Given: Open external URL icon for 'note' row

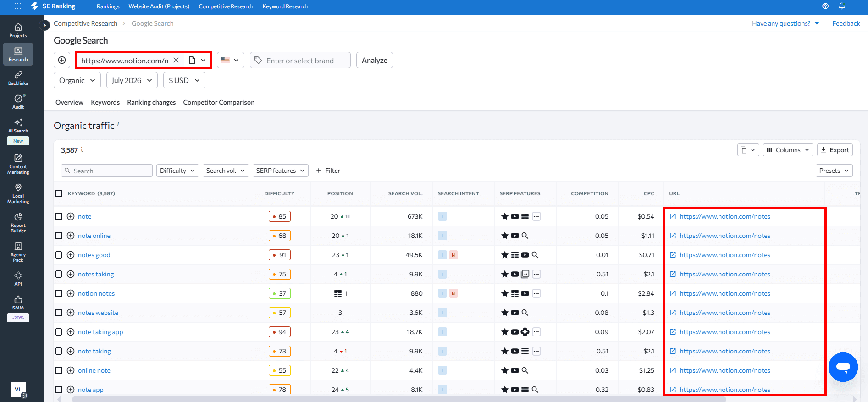Looking at the screenshot, I should coord(673,216).
